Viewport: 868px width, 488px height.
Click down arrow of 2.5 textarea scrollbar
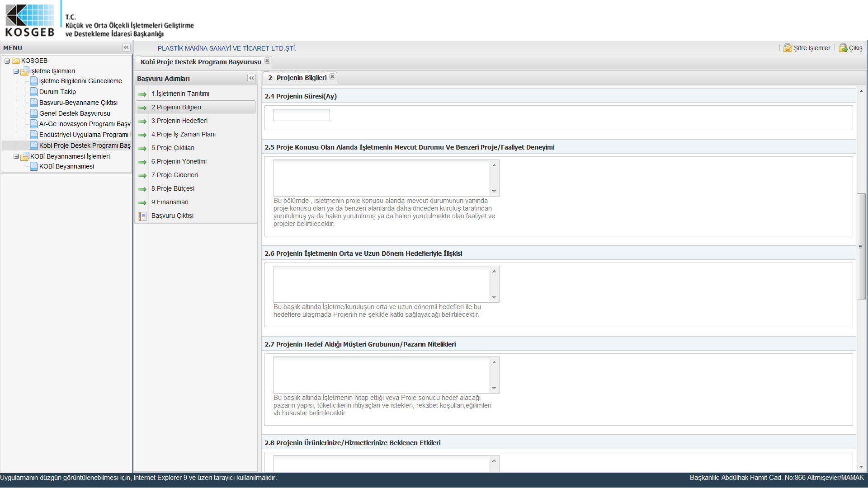494,191
